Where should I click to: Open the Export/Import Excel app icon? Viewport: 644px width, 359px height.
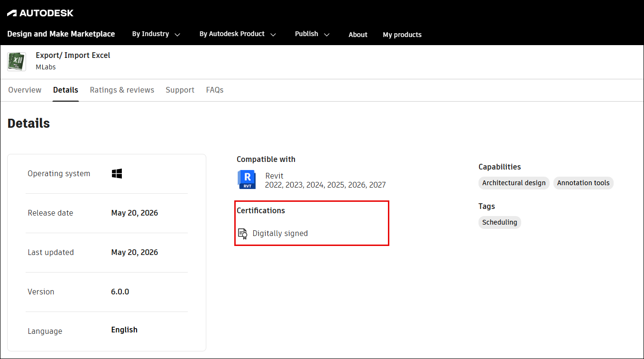tap(17, 62)
